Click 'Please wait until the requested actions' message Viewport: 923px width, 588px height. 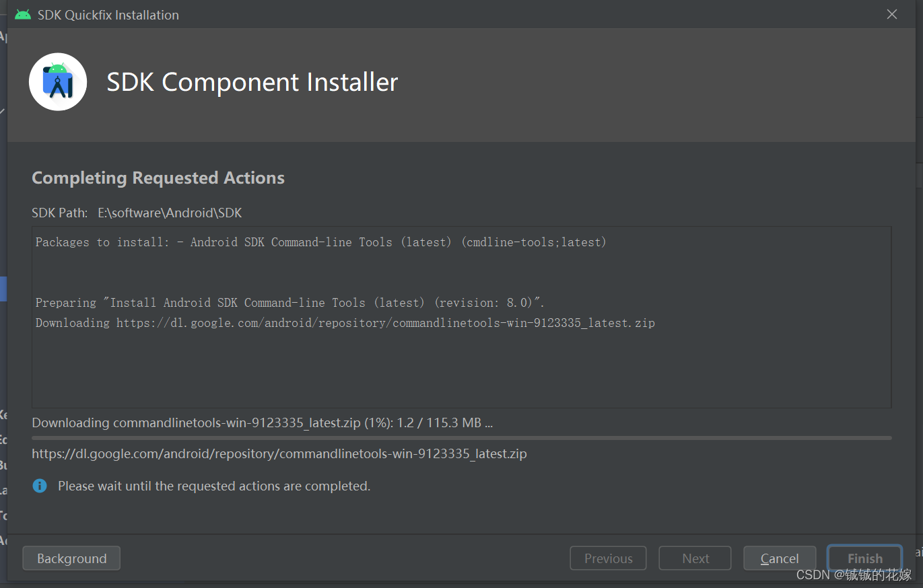point(214,486)
